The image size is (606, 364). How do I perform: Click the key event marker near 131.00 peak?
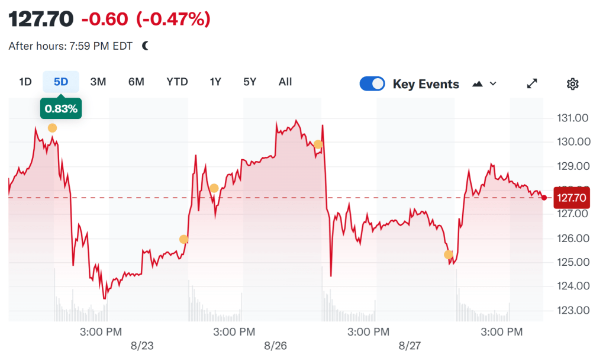53,128
